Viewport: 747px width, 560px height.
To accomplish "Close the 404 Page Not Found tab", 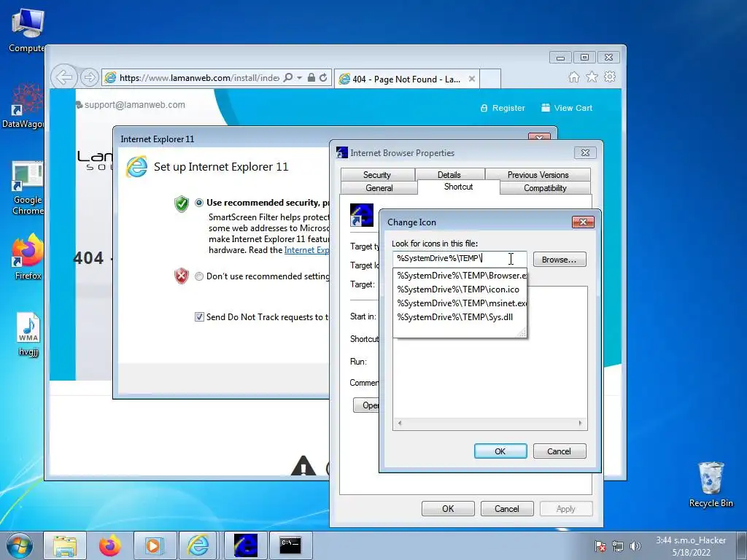I will (472, 79).
